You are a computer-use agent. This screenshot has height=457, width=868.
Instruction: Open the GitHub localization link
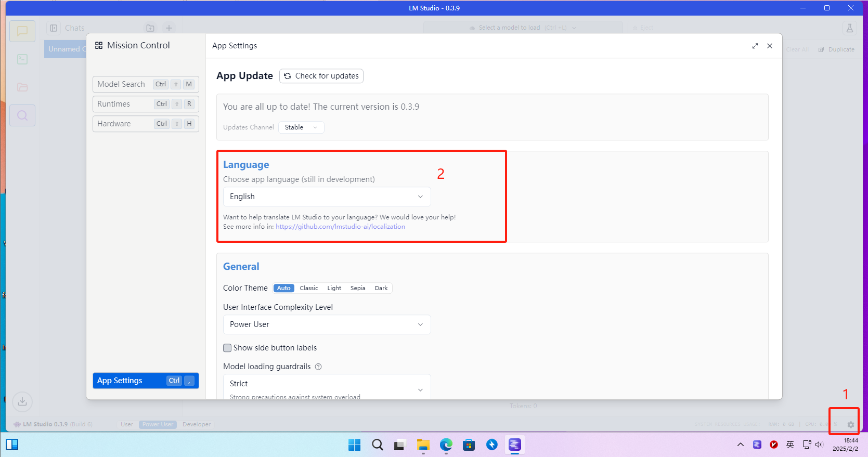click(x=340, y=227)
